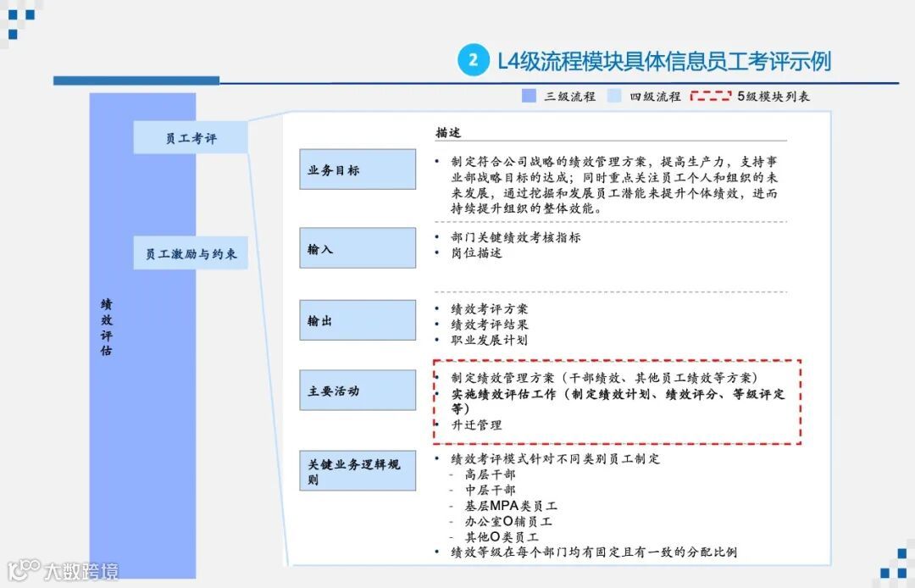Click the 升迁管理 activity line
The image size is (915, 588).
click(x=476, y=424)
